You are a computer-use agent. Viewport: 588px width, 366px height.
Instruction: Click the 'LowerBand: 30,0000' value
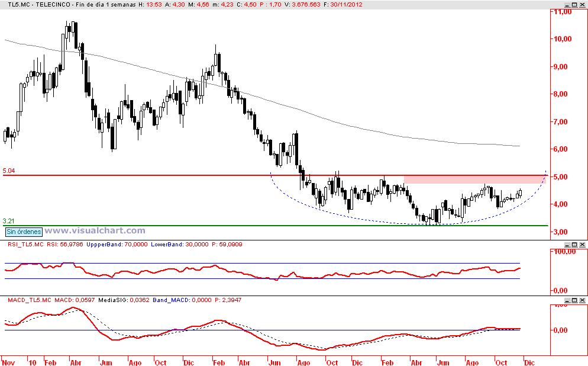pos(180,245)
